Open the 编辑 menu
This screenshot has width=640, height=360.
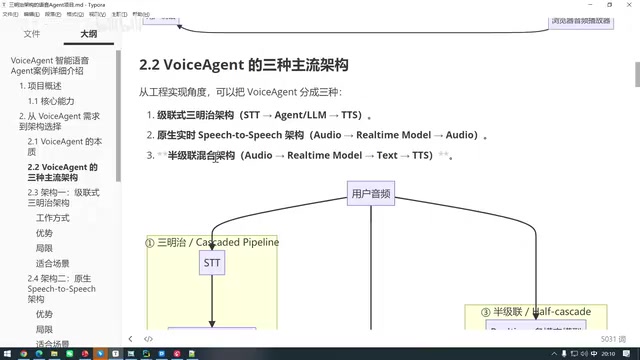[x=31, y=14]
